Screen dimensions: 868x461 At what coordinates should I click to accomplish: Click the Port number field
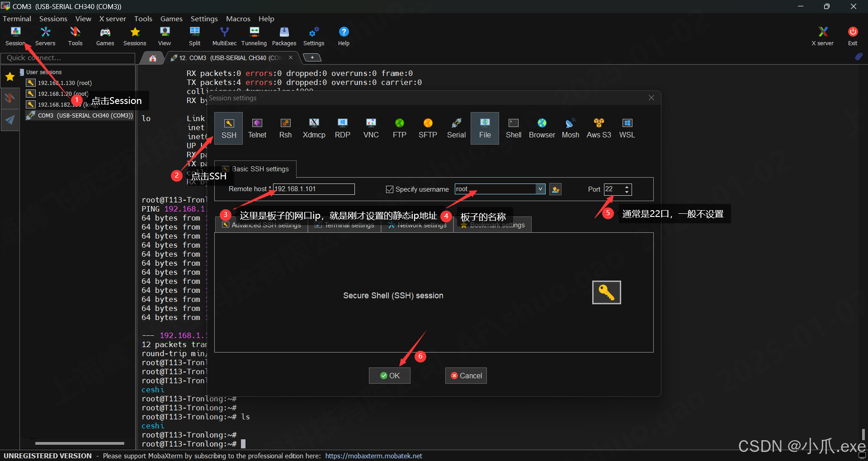[614, 189]
